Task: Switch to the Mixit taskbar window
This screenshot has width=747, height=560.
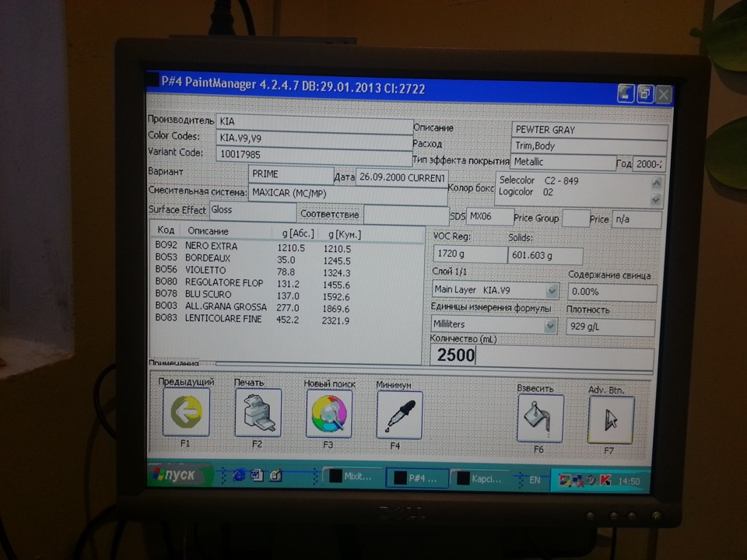Action: pos(352,476)
